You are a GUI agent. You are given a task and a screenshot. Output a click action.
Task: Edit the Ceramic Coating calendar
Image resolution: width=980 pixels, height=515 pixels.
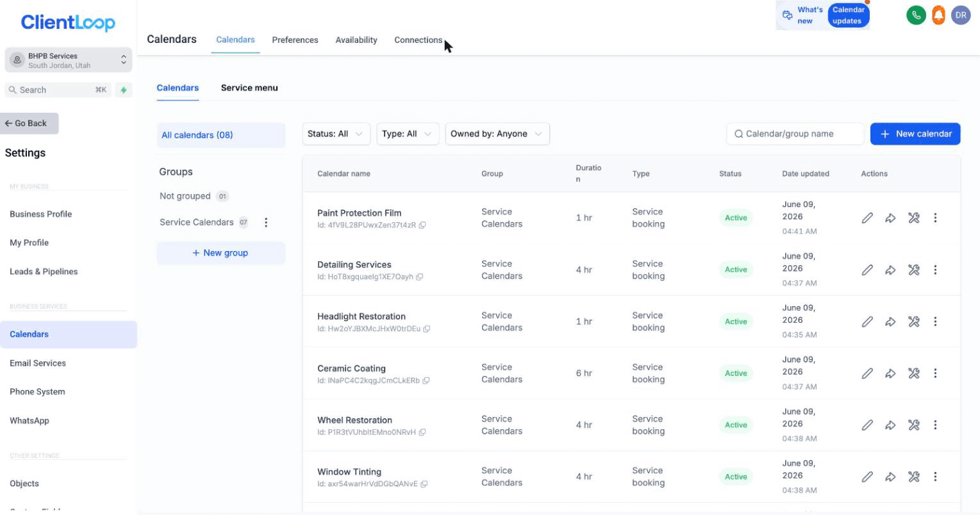(867, 373)
